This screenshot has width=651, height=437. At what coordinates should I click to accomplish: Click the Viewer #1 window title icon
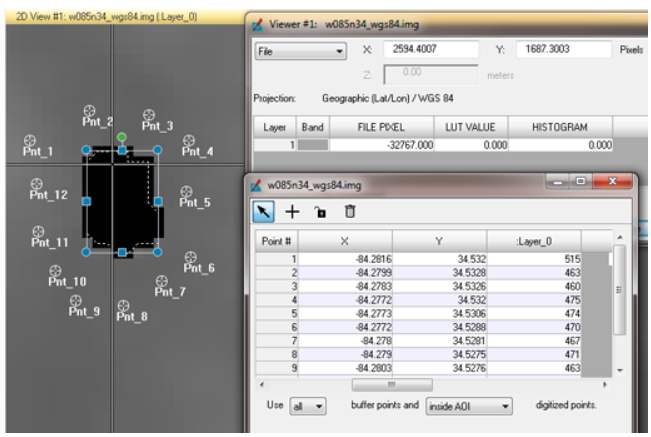(x=257, y=24)
